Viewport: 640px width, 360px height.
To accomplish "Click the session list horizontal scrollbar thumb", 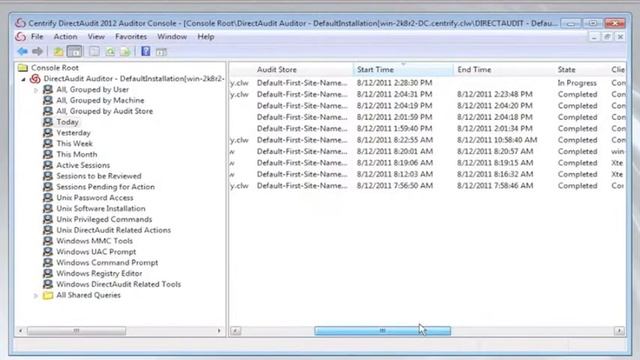I will click(382, 331).
